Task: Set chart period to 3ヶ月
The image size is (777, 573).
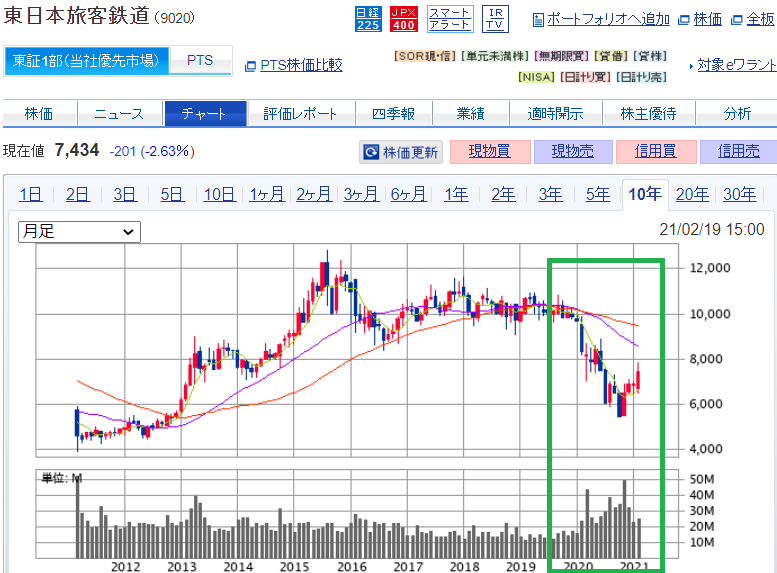Action: pos(361,194)
